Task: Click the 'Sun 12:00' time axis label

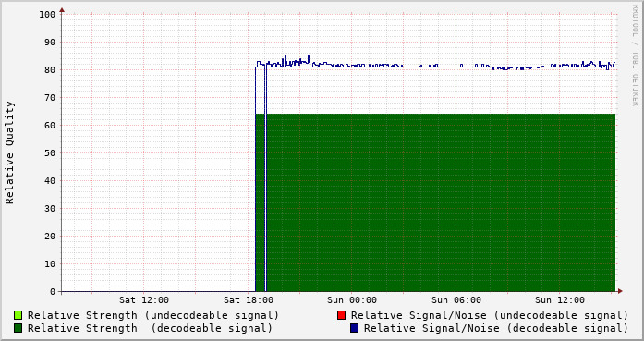Action: (560, 300)
